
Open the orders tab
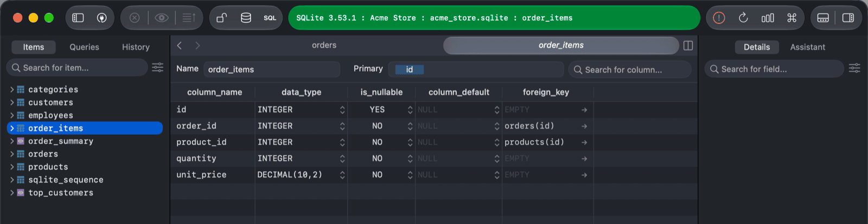pyautogui.click(x=324, y=45)
